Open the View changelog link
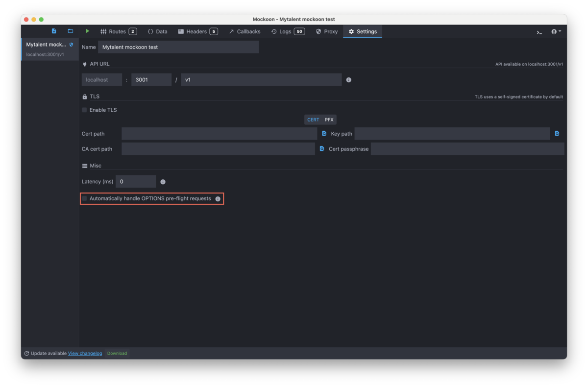This screenshot has height=387, width=588. (85, 353)
